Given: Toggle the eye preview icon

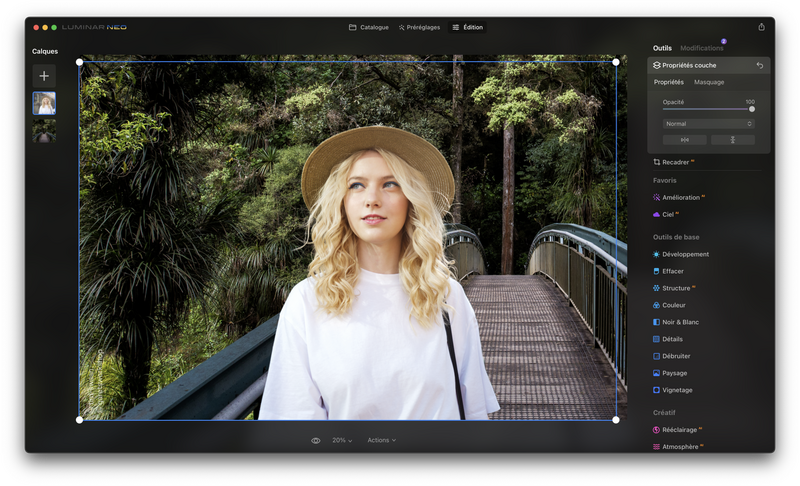Looking at the screenshot, I should coord(316,441).
